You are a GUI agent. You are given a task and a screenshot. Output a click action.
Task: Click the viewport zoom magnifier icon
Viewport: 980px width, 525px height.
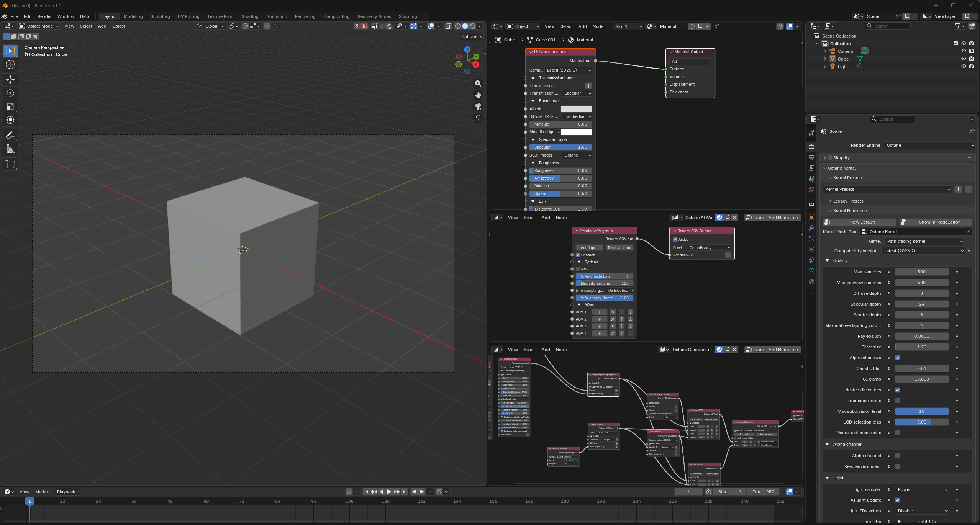click(x=478, y=83)
